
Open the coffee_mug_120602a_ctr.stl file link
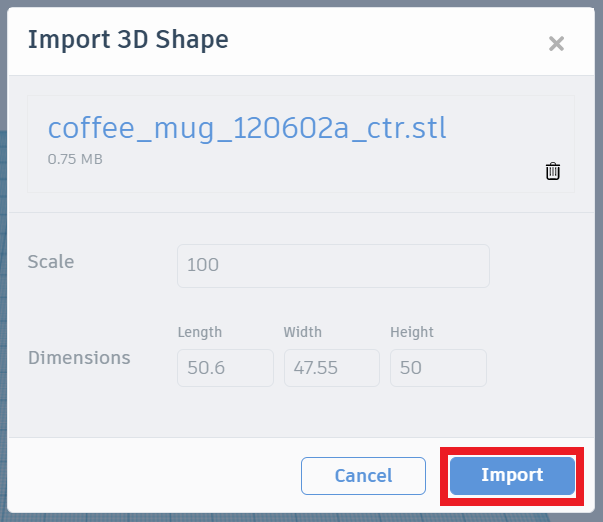coord(247,128)
